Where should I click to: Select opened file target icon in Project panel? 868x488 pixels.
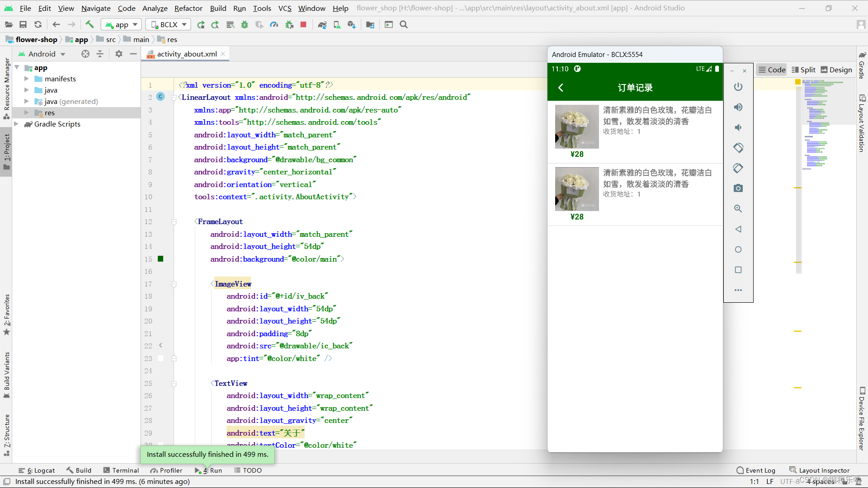[85, 54]
